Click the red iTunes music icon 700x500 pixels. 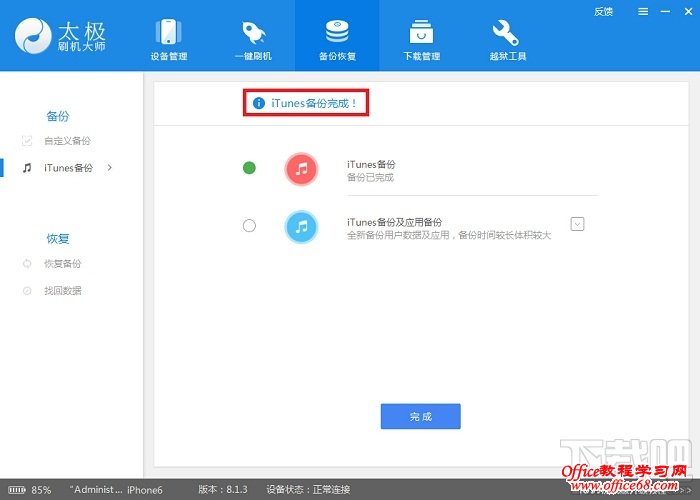[301, 169]
